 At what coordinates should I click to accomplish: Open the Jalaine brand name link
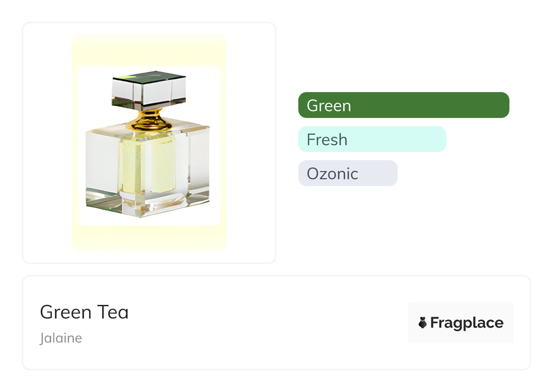[61, 338]
